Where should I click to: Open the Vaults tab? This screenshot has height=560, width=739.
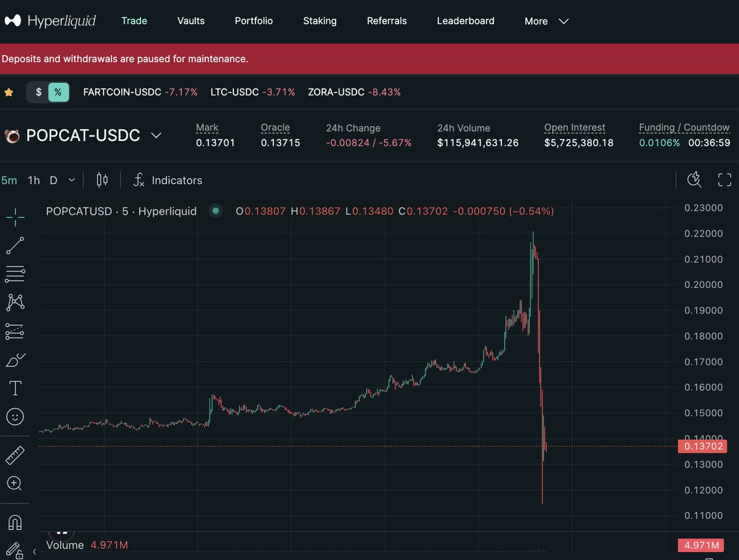coord(191,21)
